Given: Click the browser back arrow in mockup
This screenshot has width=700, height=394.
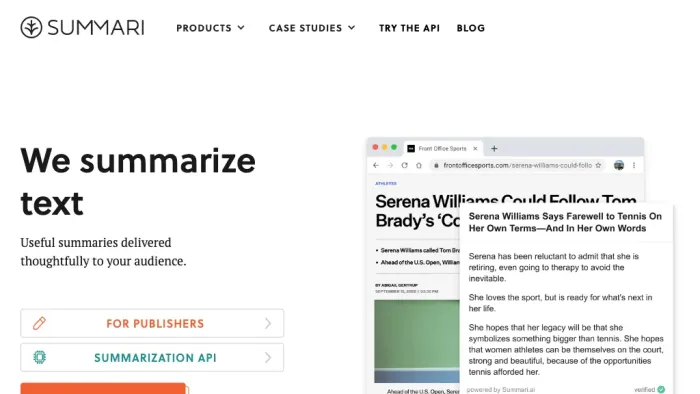Looking at the screenshot, I should click(376, 165).
